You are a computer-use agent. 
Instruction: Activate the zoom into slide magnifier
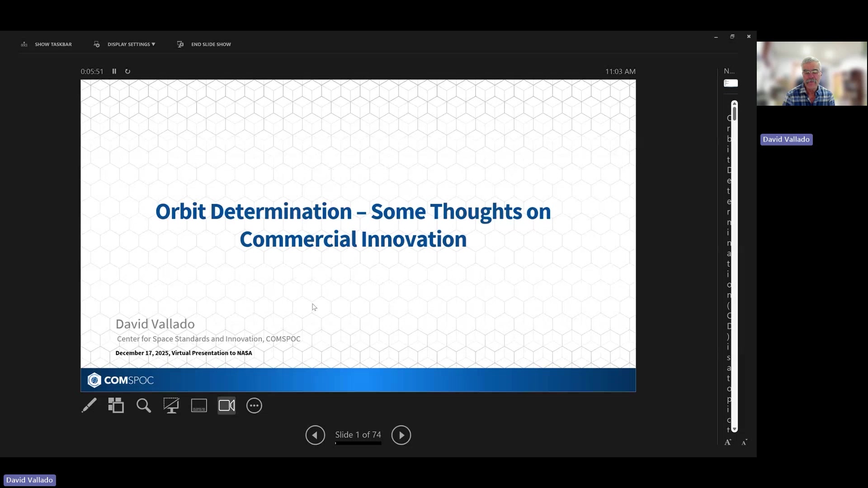[x=144, y=405]
